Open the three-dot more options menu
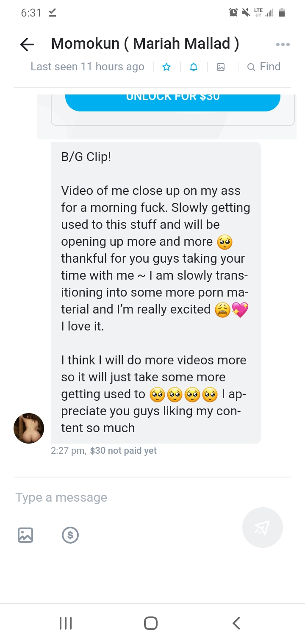 point(283,44)
